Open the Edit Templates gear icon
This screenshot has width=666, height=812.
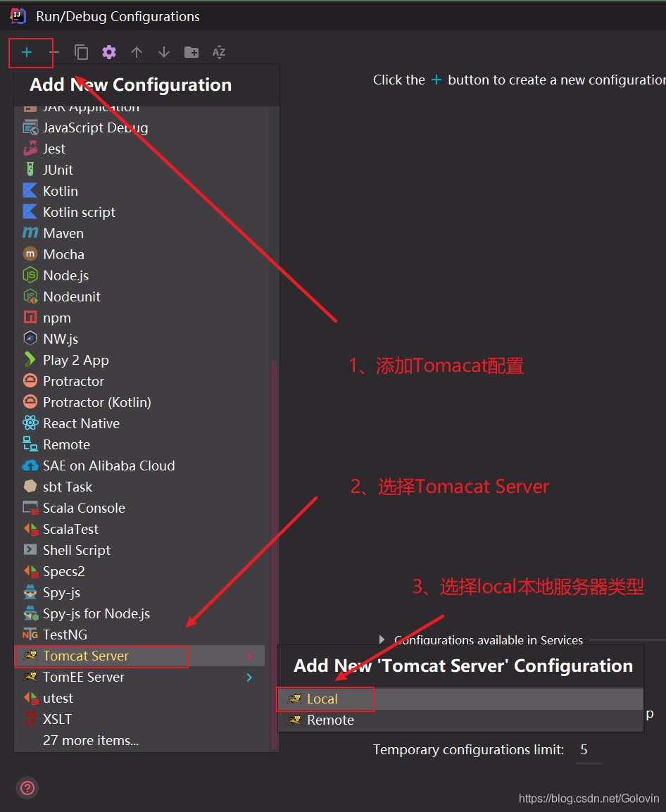108,52
